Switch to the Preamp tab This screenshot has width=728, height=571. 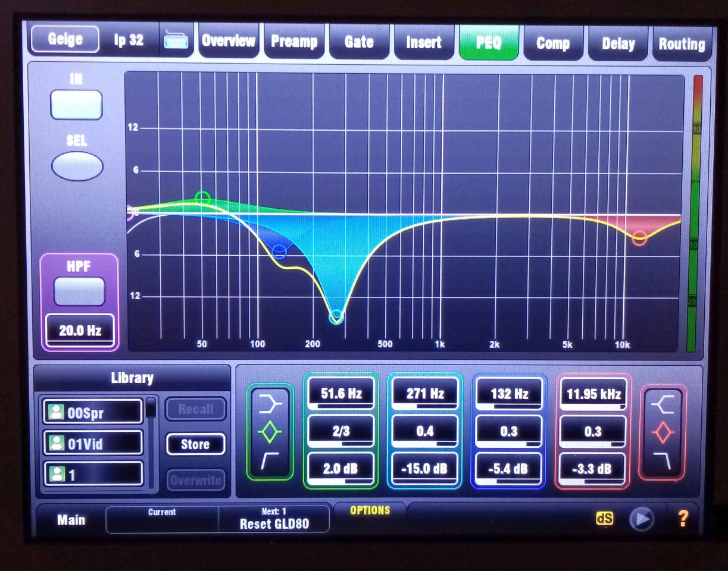point(293,42)
